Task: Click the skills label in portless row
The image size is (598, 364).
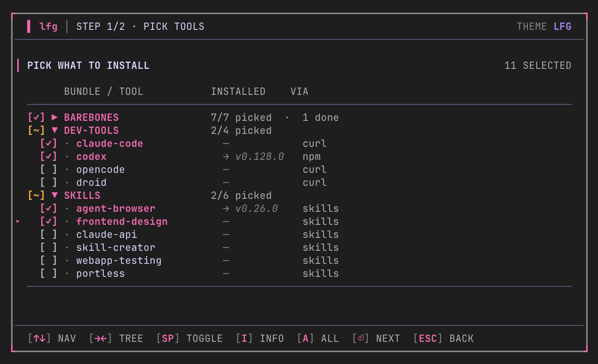Action: (x=321, y=273)
